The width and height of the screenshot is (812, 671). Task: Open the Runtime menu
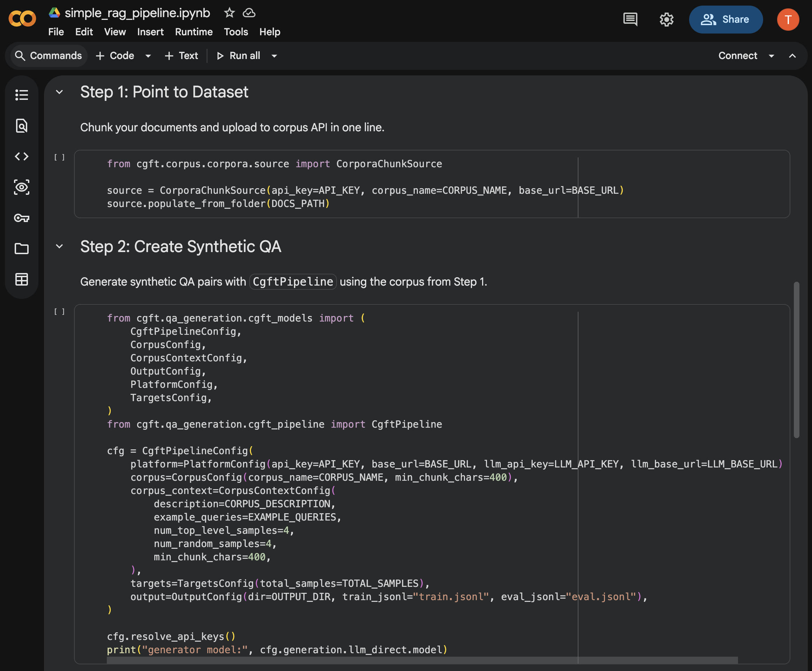pyautogui.click(x=194, y=32)
